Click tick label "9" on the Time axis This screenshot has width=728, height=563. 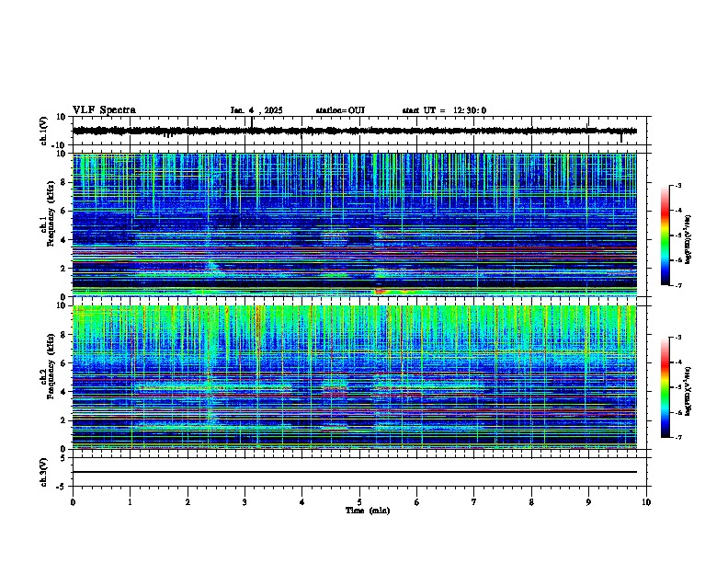588,502
